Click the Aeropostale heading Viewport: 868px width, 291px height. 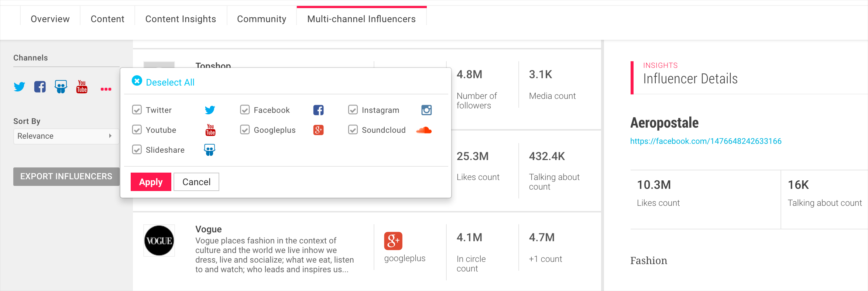coord(665,123)
